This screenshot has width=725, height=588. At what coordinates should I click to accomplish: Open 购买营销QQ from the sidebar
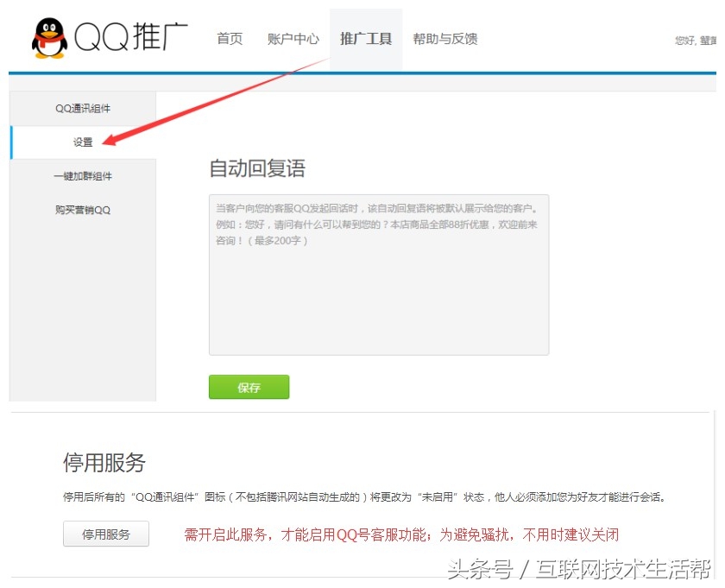pos(82,209)
